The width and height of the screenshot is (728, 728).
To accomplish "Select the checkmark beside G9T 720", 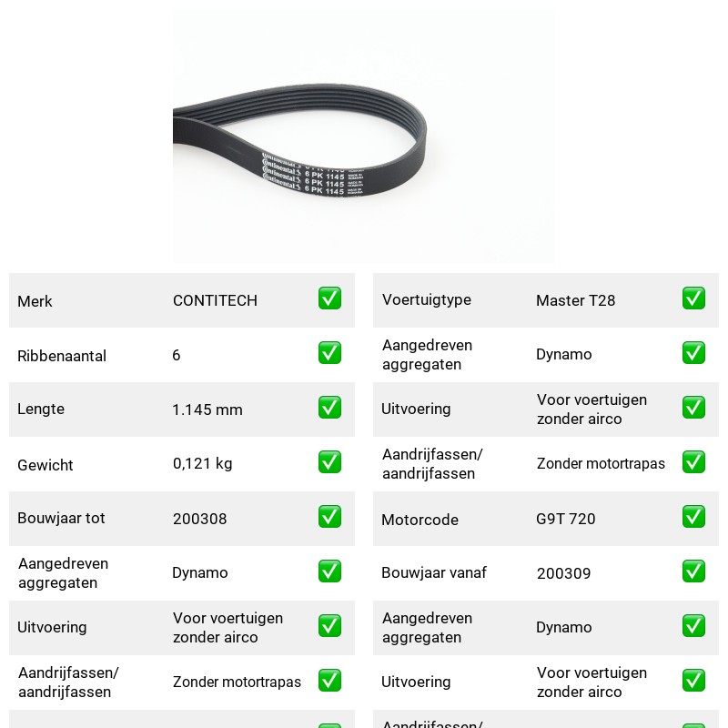I will (x=693, y=516).
